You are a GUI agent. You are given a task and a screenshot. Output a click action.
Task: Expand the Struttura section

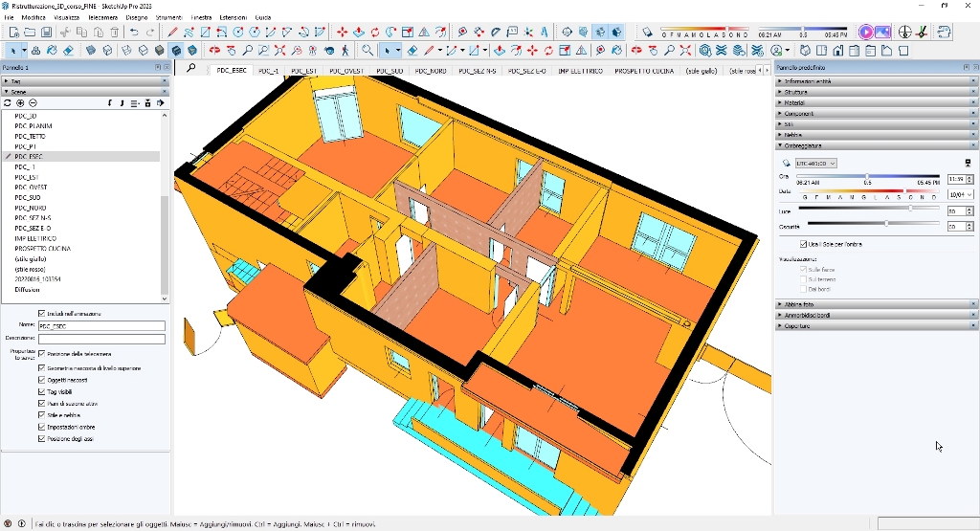tap(877, 92)
